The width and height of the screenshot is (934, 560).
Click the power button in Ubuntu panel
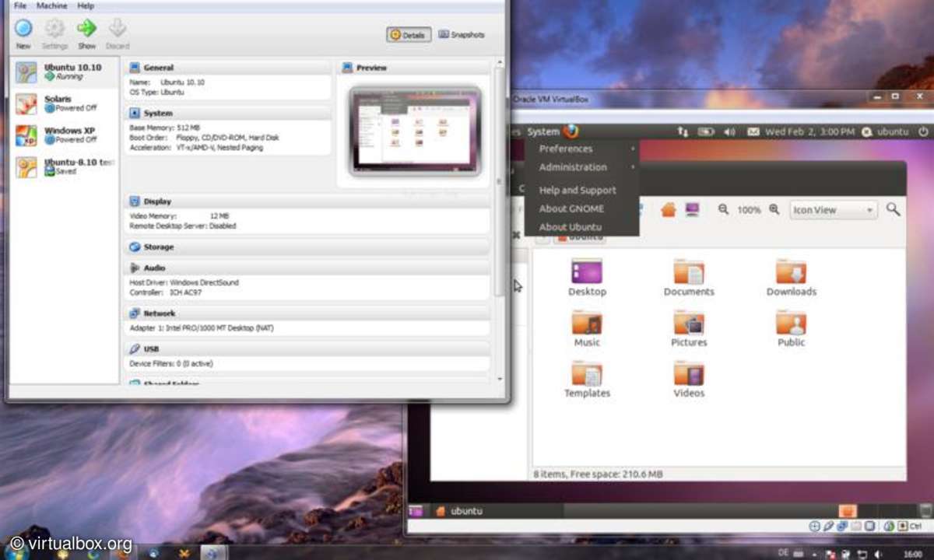pos(923,132)
